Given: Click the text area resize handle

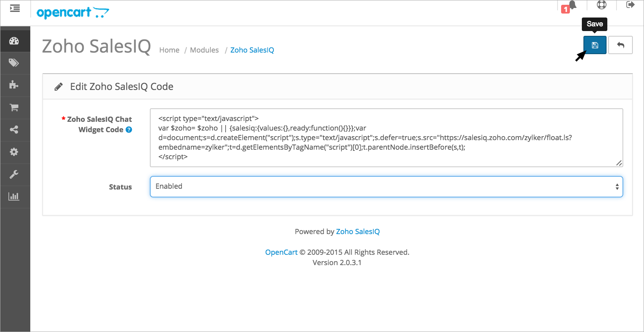Looking at the screenshot, I should (x=619, y=163).
